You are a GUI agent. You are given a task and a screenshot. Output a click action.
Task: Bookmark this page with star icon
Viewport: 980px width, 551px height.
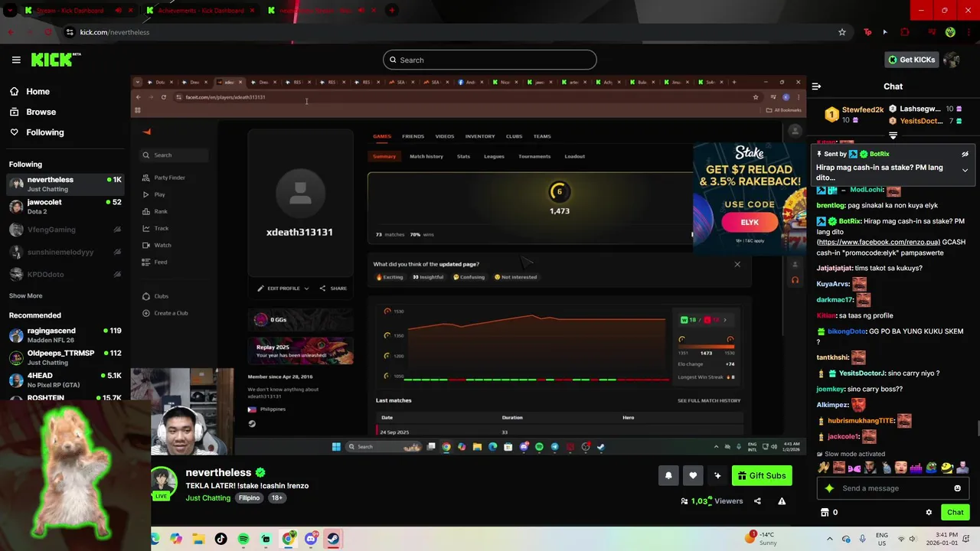pos(842,32)
